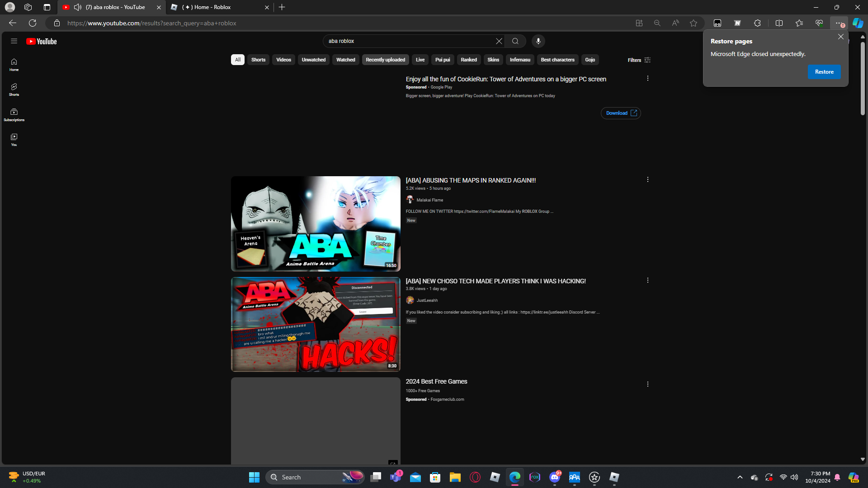Select the Infernasu filter chip
Viewport: 868px width, 488px height.
520,60
